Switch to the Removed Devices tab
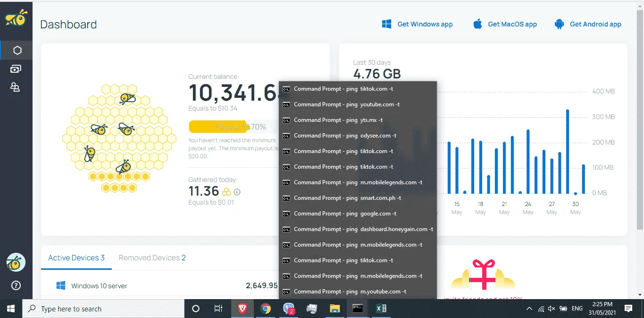 pos(152,258)
